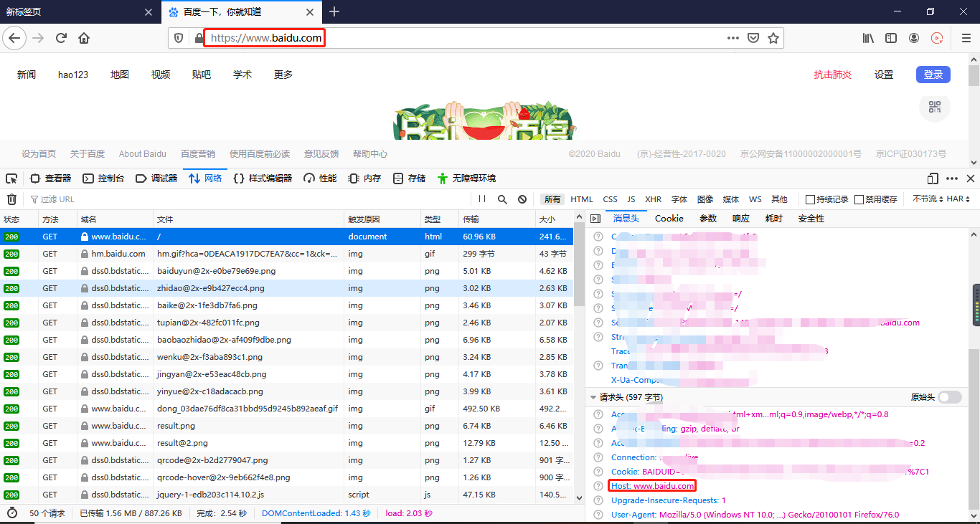Filter requests by HTML
980x524 pixels.
point(582,199)
